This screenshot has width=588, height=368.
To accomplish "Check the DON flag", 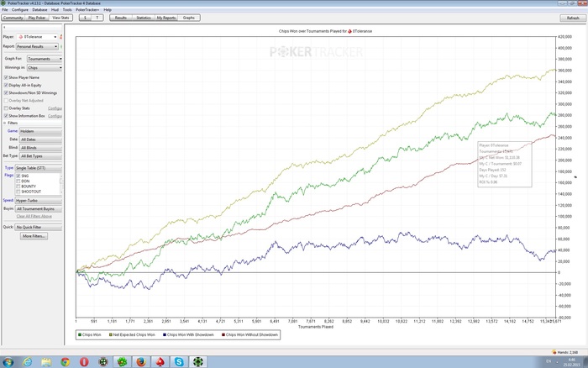I will tap(18, 181).
